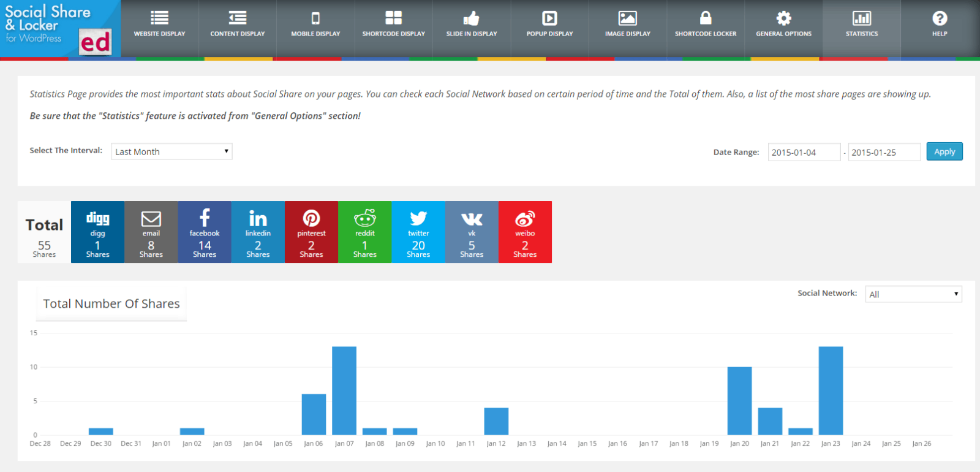The image size is (980, 472).
Task: Select the weibo shares tile
Action: point(525,232)
